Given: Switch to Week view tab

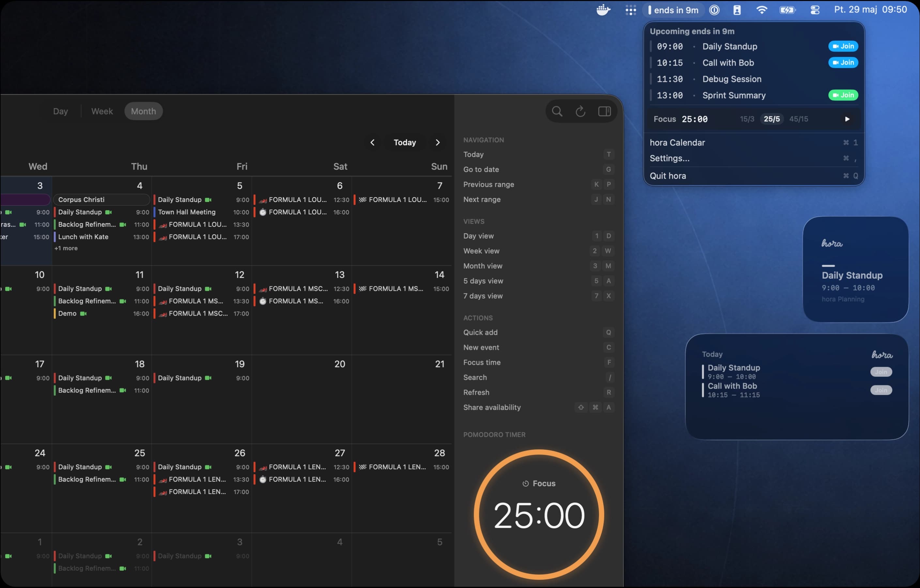Looking at the screenshot, I should (102, 111).
